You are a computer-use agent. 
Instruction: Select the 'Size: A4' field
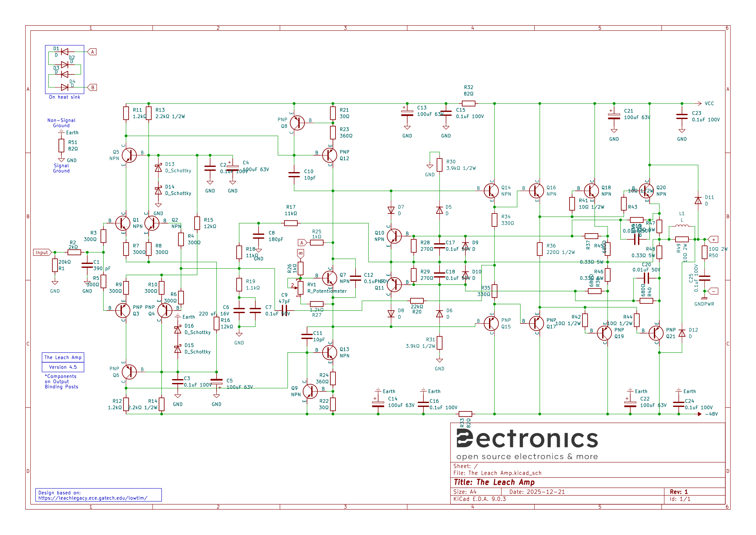[x=465, y=492]
